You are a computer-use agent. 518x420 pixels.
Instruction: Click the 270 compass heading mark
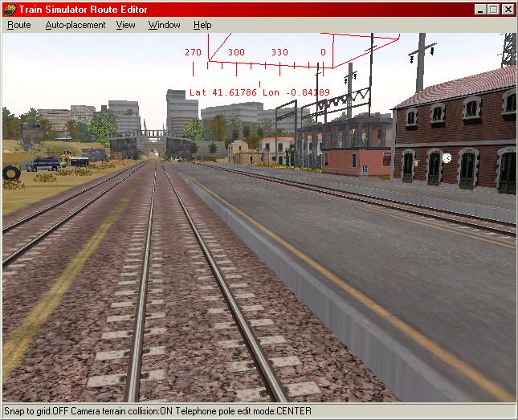pyautogui.click(x=193, y=52)
